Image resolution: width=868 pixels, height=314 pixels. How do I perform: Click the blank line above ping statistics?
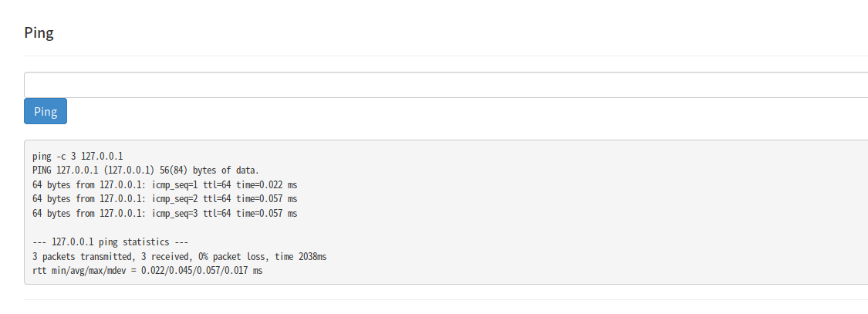(154, 228)
